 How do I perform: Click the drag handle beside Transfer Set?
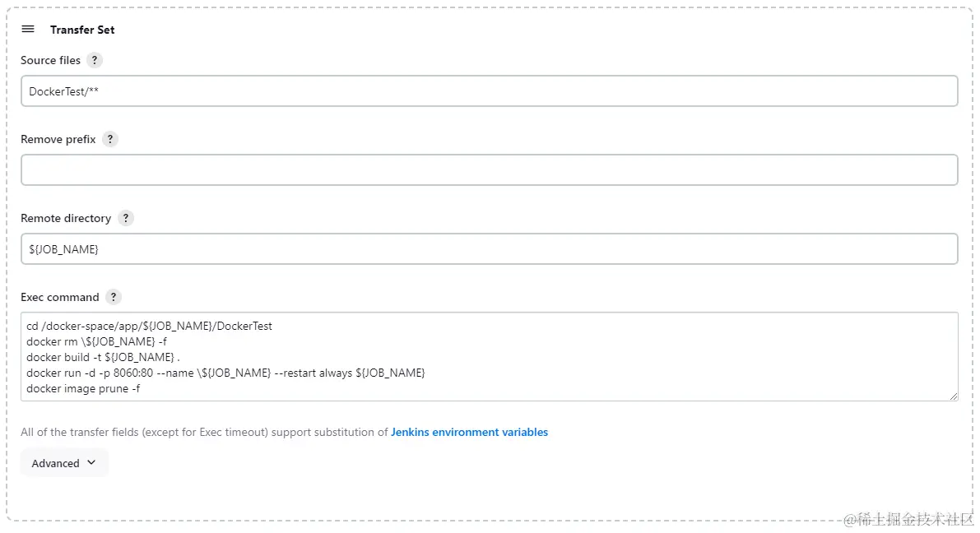click(28, 29)
